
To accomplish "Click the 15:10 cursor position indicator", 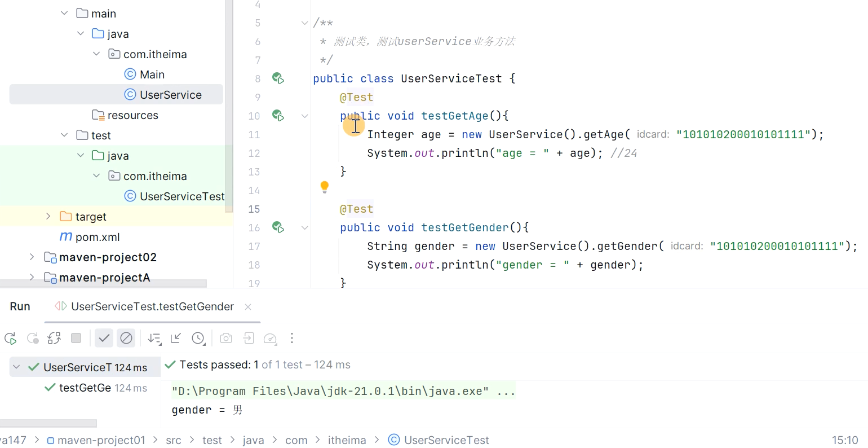I will [x=845, y=440].
